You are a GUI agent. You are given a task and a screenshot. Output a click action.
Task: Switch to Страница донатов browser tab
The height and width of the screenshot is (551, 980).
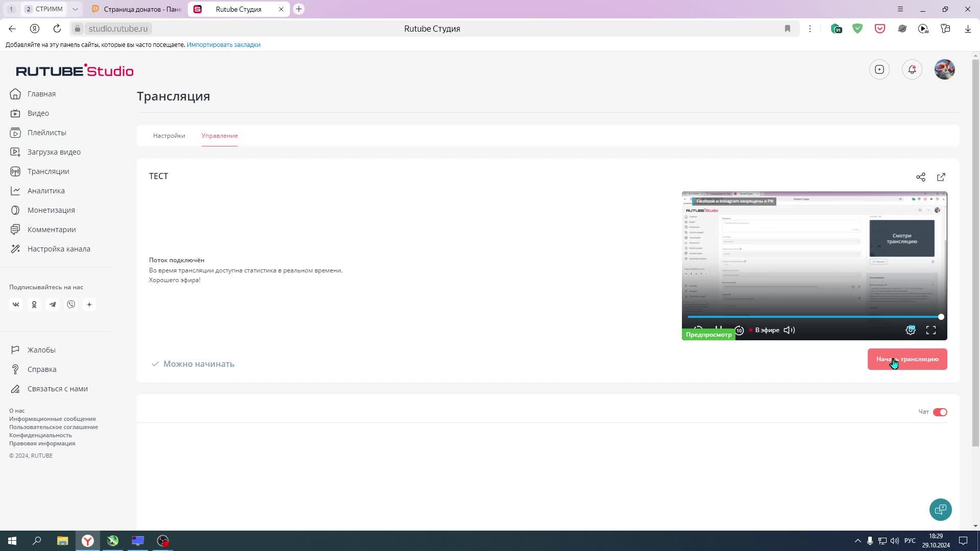tap(137, 9)
